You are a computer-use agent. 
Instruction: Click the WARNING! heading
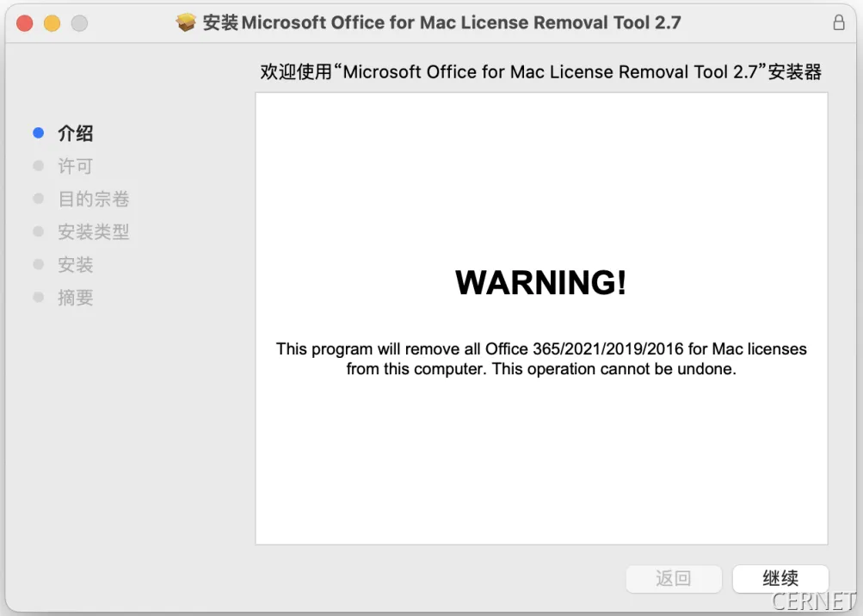tap(541, 283)
